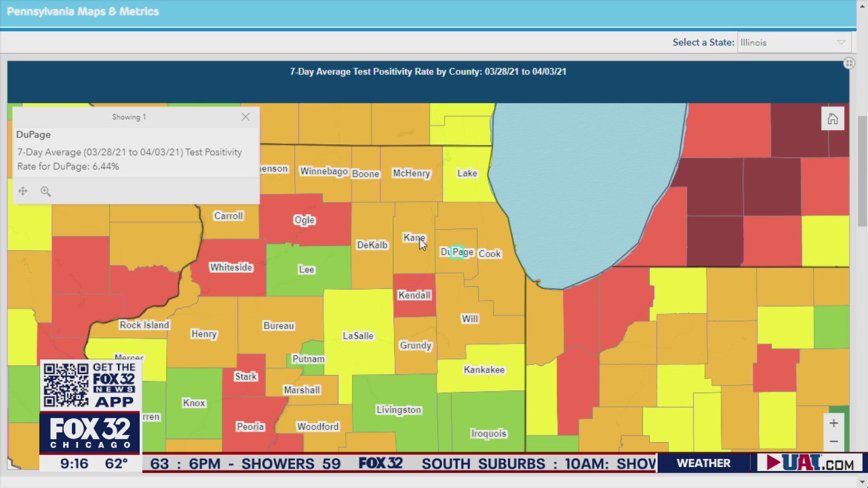Click the Pennsylvania Maps & Metrics header
868x488 pixels.
coord(83,12)
